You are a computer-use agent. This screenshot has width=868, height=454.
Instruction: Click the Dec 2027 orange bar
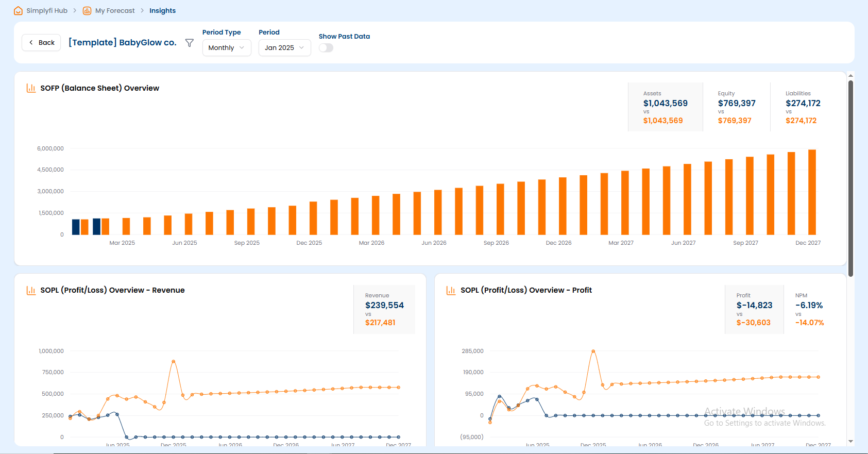click(x=812, y=192)
